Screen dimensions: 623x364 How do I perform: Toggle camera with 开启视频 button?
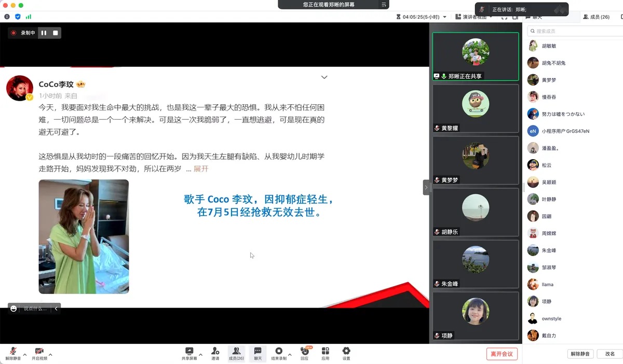coord(39,352)
